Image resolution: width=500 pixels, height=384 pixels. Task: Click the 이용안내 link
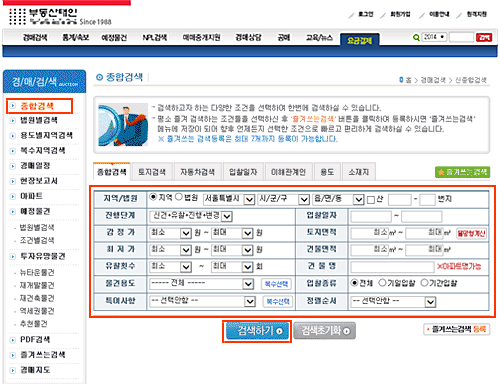tap(439, 14)
